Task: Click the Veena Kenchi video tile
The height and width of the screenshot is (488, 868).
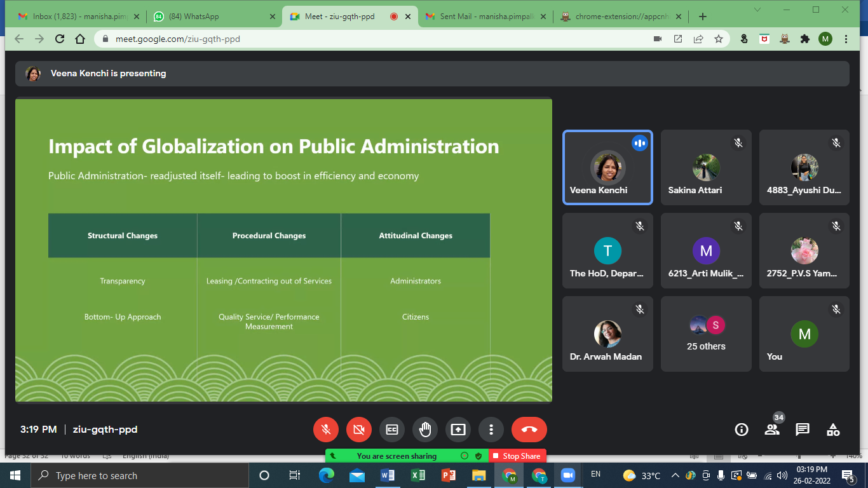Action: click(x=607, y=168)
